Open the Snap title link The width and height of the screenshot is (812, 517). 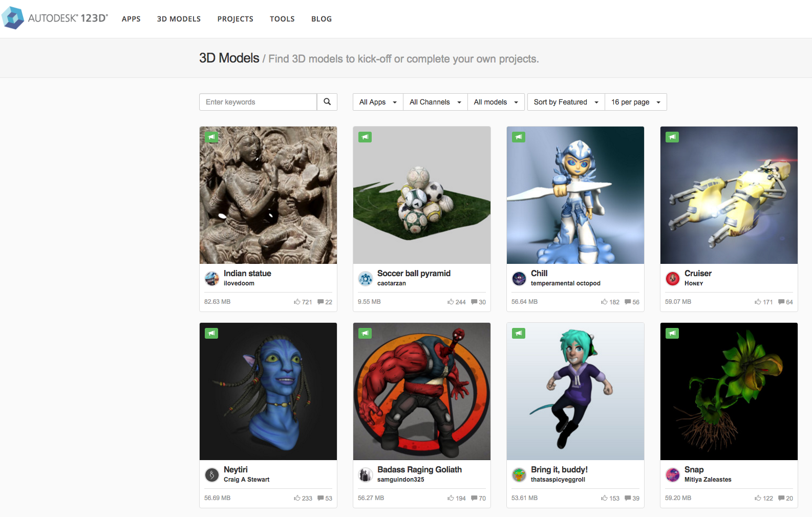pyautogui.click(x=694, y=469)
